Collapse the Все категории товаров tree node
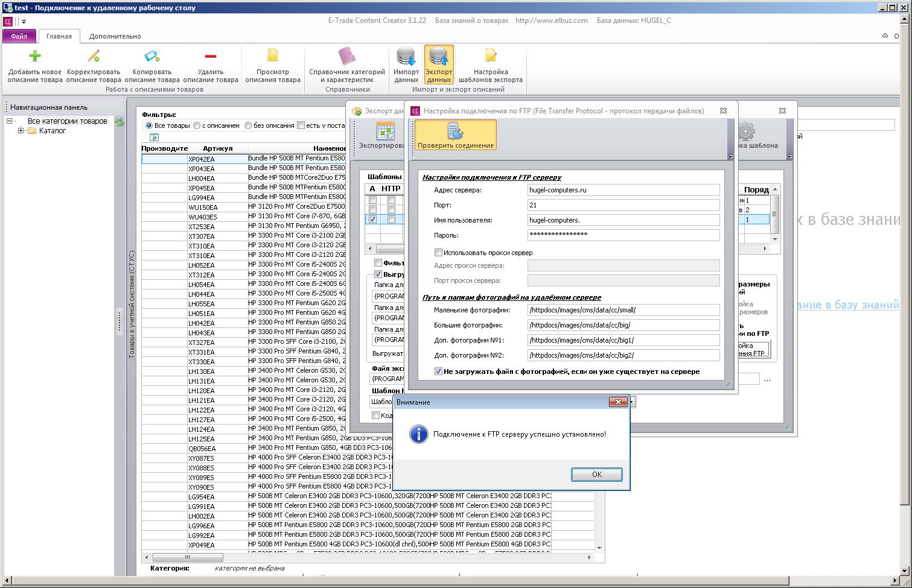This screenshot has height=588, width=912. click(x=10, y=121)
